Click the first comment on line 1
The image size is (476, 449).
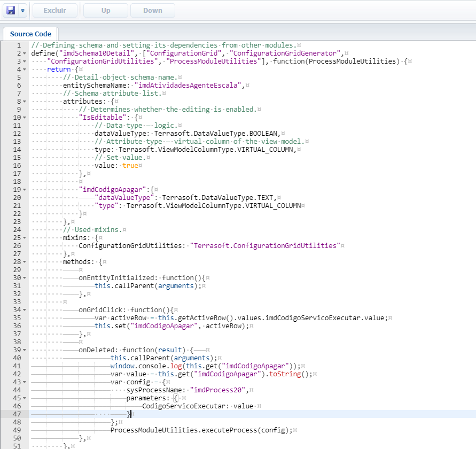pyautogui.click(x=164, y=45)
